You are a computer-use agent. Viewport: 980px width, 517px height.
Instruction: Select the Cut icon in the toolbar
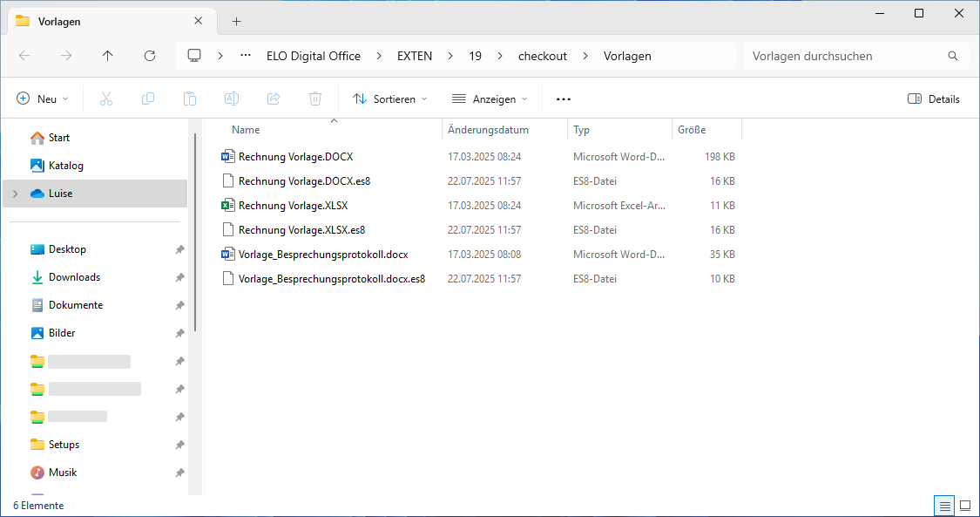point(105,99)
